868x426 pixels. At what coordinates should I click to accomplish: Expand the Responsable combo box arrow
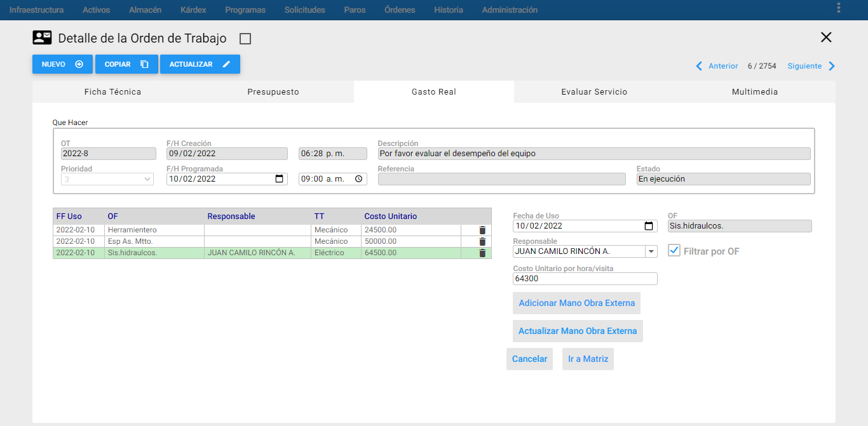(x=651, y=251)
